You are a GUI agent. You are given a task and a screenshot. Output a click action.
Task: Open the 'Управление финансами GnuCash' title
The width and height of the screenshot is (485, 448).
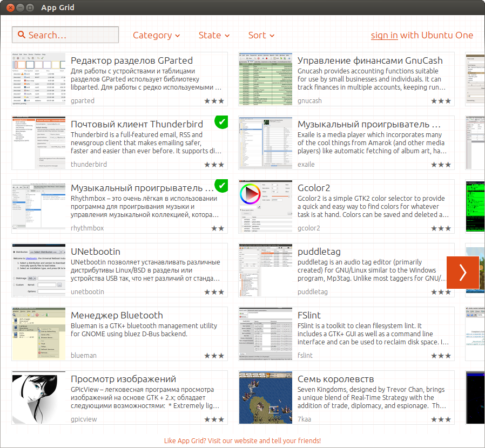pyautogui.click(x=370, y=60)
